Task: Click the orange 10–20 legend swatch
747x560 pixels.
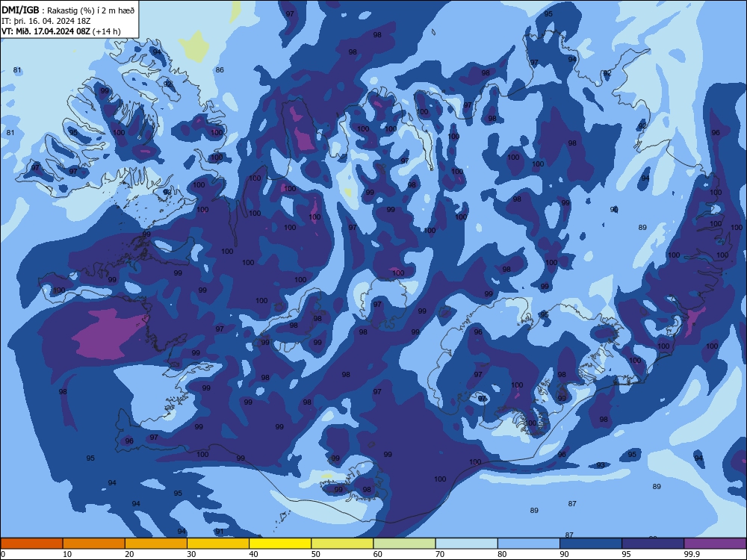Action: pos(94,544)
